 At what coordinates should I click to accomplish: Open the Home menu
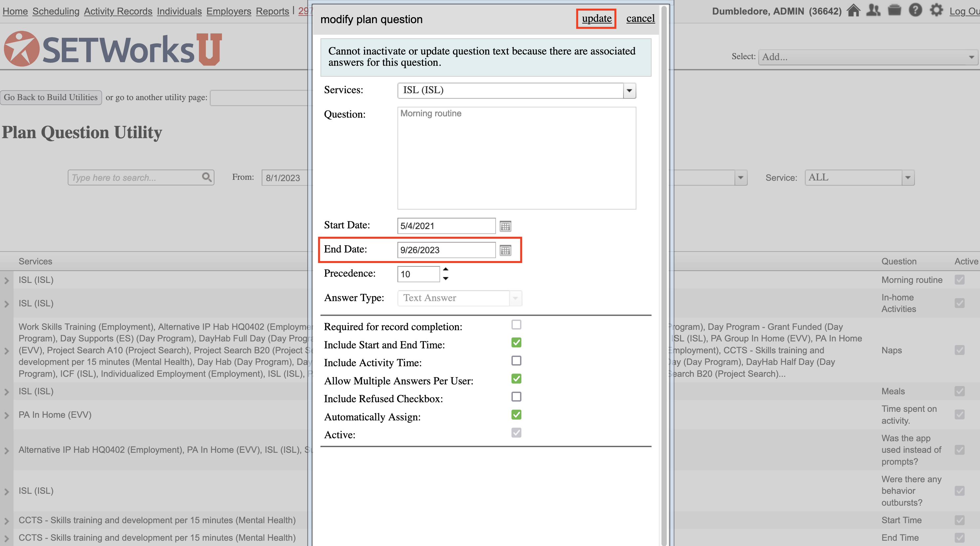click(x=15, y=11)
